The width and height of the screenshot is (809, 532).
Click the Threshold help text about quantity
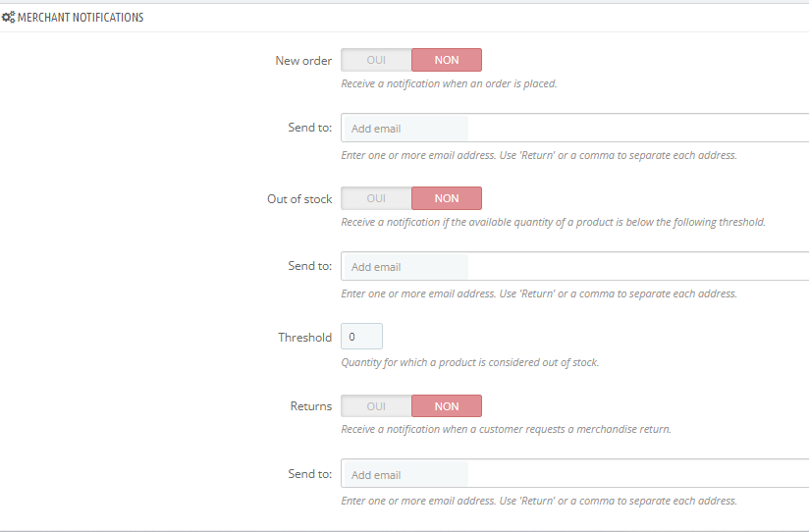coord(469,362)
